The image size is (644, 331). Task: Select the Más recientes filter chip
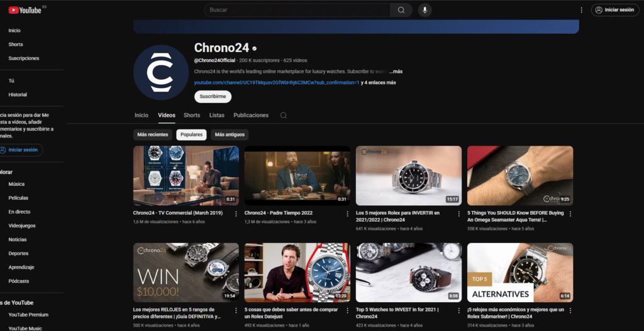[x=153, y=134]
